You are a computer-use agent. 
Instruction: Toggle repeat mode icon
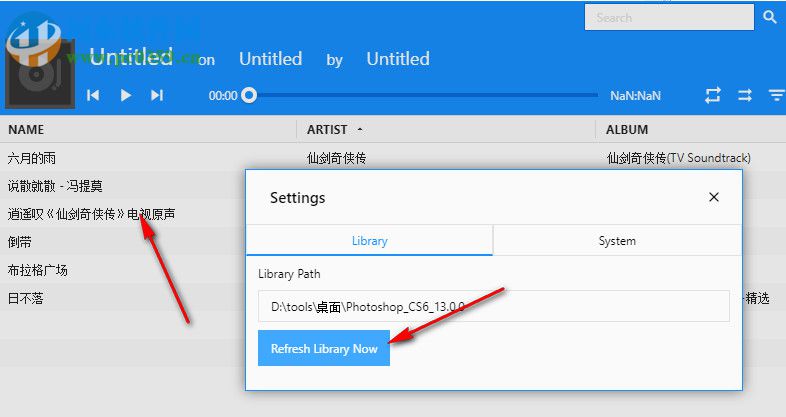coord(712,95)
